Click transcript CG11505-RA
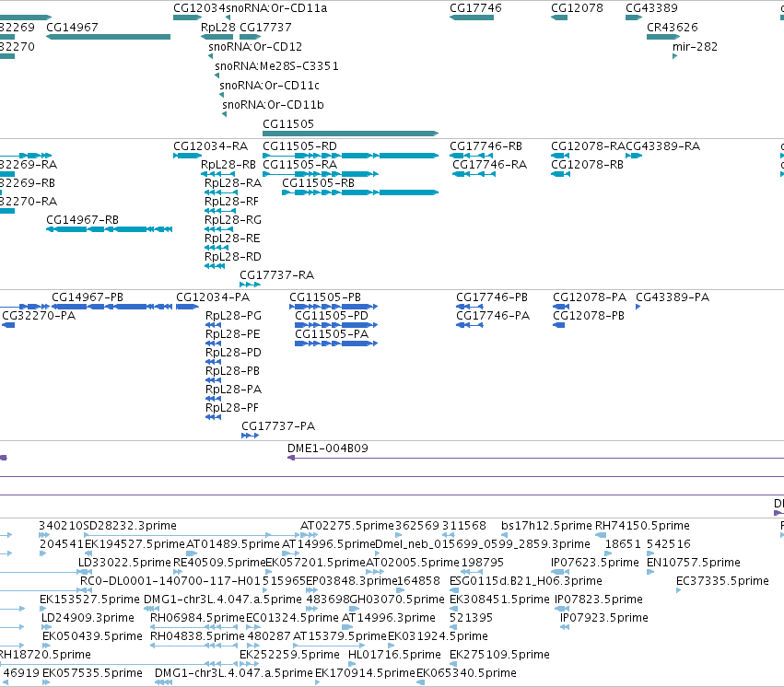The height and width of the screenshot is (687, 784). coord(300,165)
